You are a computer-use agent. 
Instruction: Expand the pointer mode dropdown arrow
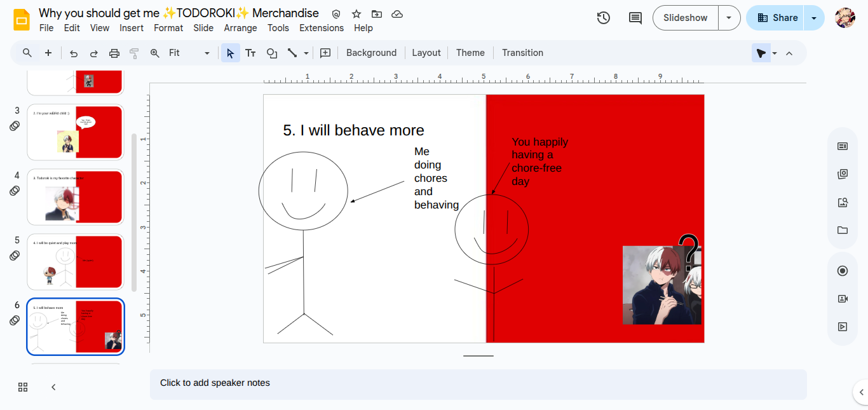[775, 53]
